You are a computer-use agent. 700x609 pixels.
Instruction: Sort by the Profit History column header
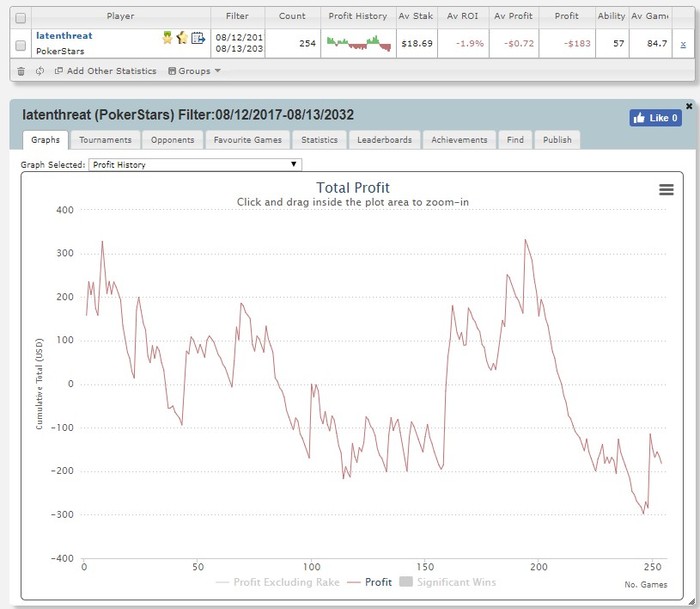tap(358, 16)
